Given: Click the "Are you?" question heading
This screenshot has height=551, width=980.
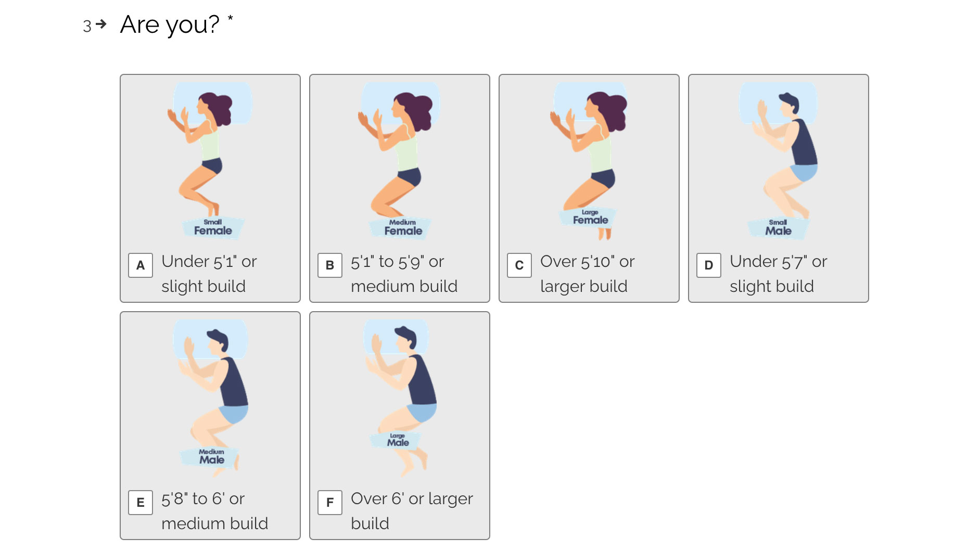Looking at the screenshot, I should (x=170, y=24).
